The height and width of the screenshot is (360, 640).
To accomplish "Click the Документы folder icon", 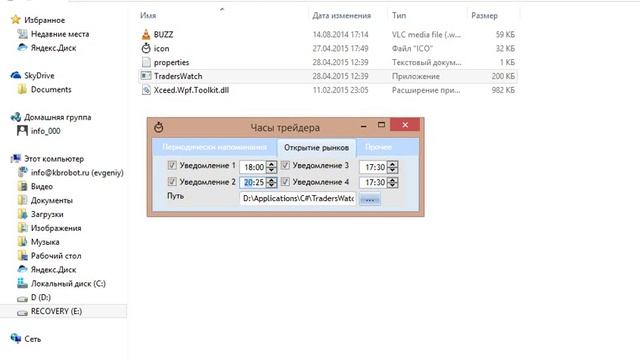I will [x=22, y=200].
